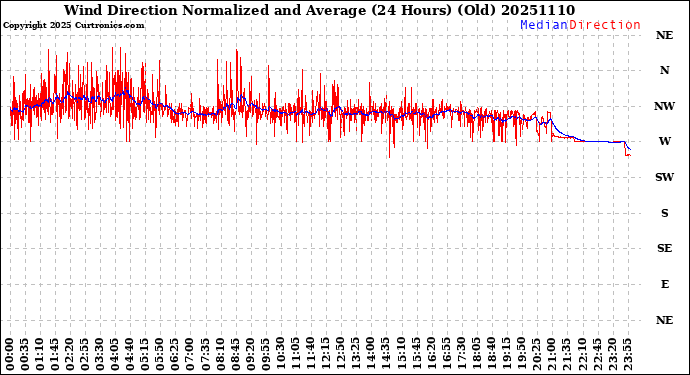Click the 00:35 time axis label
The width and height of the screenshot is (690, 375).
[x=25, y=354]
